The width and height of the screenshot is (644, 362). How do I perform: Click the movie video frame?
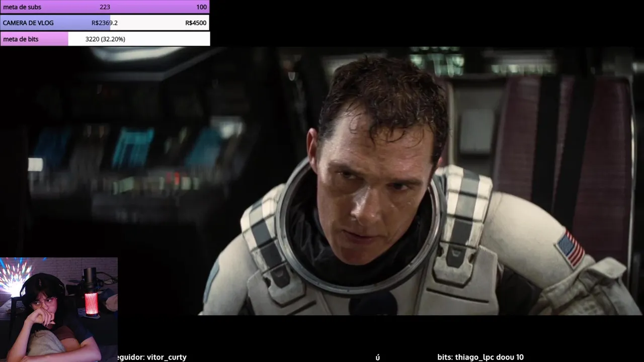322,181
